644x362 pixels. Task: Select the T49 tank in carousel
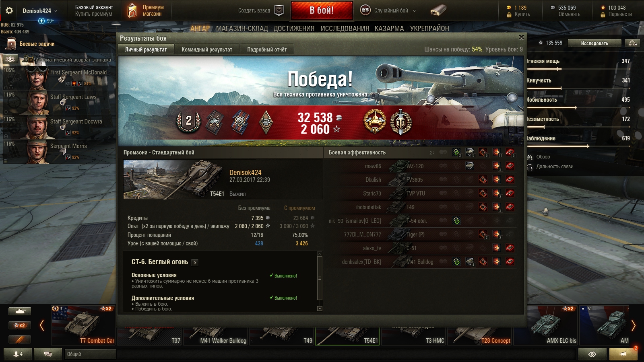point(281,333)
